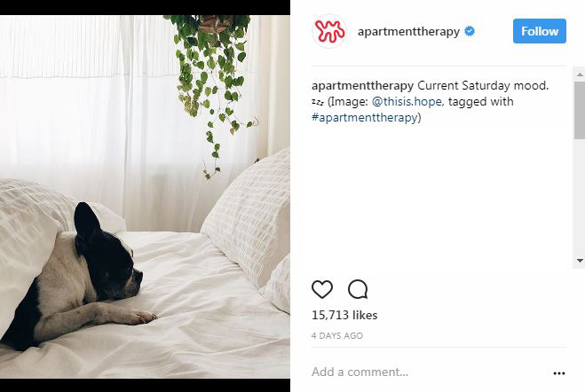Click the Add a comment field

(429, 372)
